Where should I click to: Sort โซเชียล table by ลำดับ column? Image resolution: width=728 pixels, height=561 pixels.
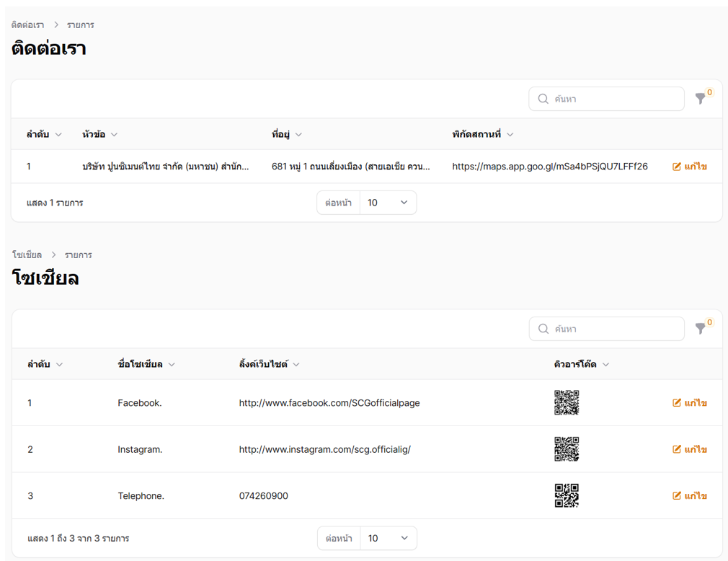45,364
